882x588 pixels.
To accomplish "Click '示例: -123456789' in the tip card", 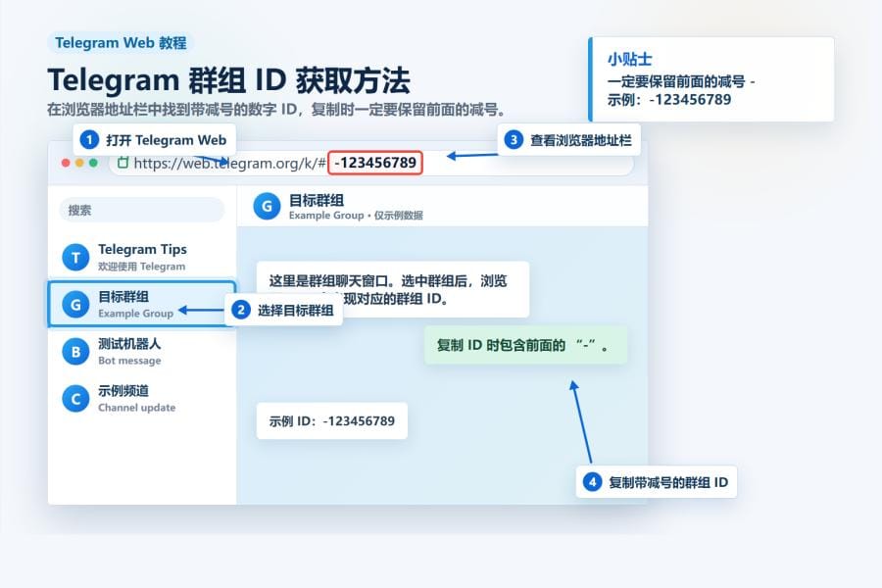I will point(668,100).
